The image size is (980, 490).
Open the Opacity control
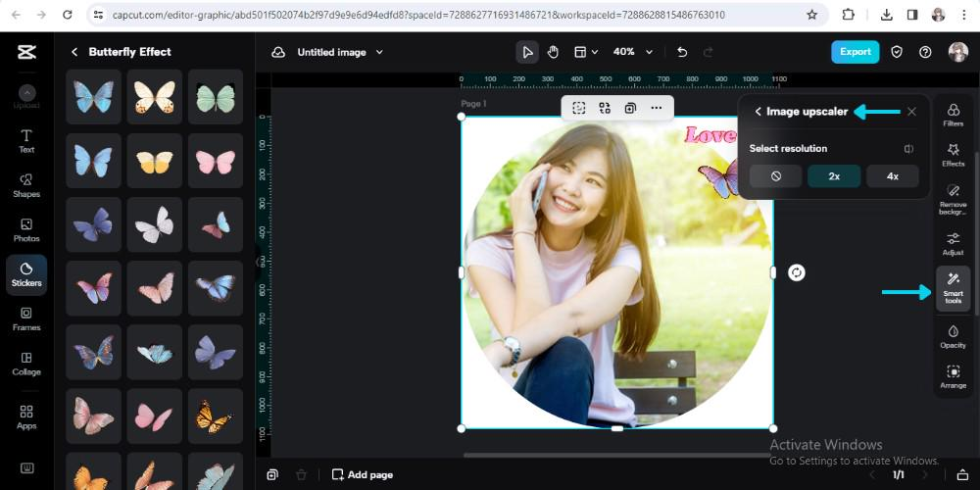[x=954, y=336]
